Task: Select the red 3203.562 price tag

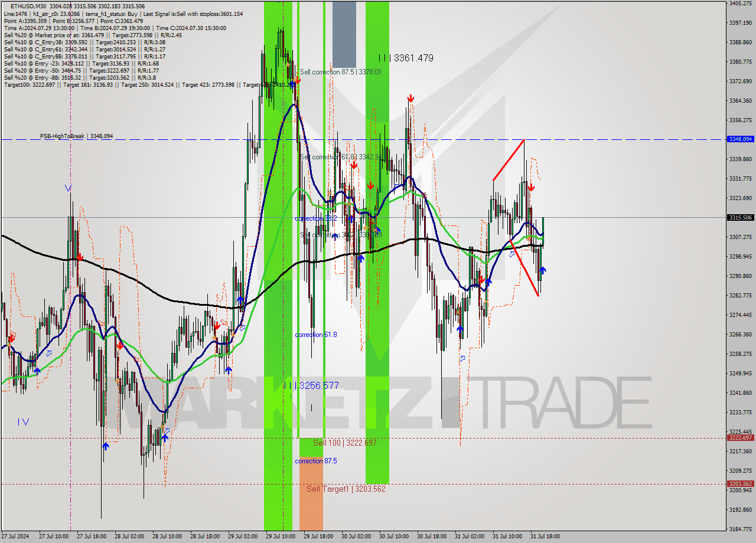Action: coord(741,484)
